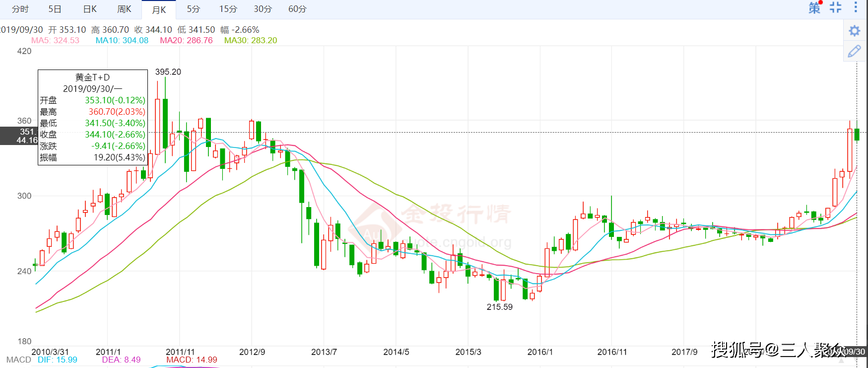Switch to the 5日 tab

(x=55, y=9)
